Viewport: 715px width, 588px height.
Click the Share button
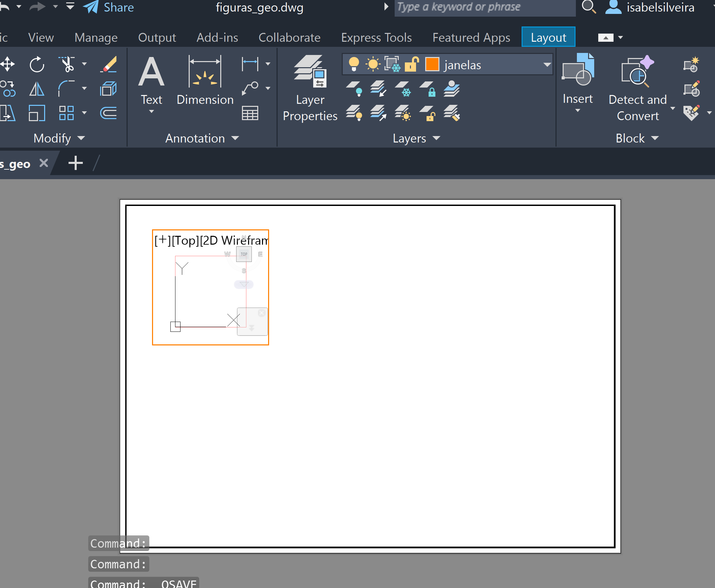[x=109, y=7]
